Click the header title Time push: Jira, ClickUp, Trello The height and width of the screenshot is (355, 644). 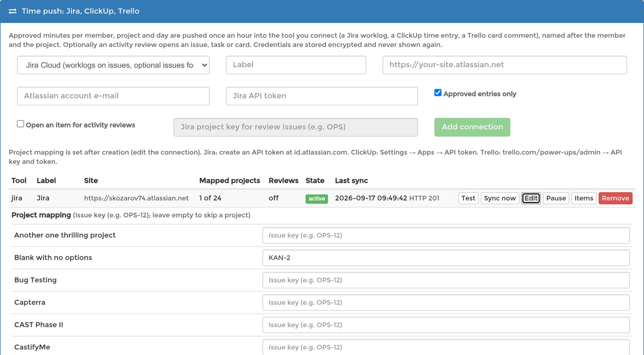point(80,11)
